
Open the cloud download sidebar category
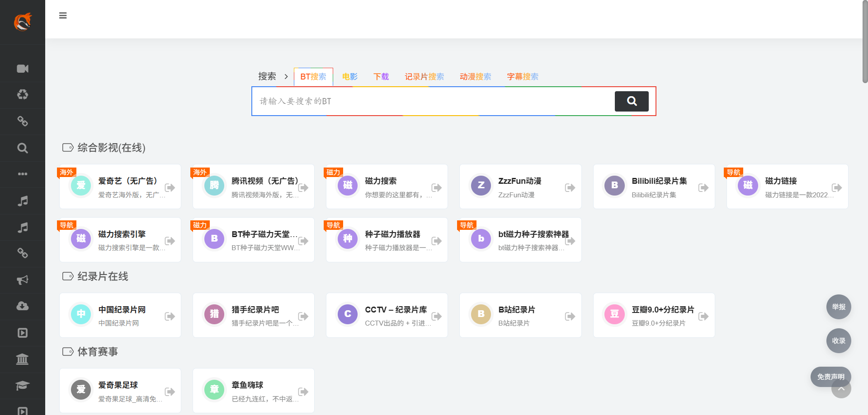tap(23, 306)
